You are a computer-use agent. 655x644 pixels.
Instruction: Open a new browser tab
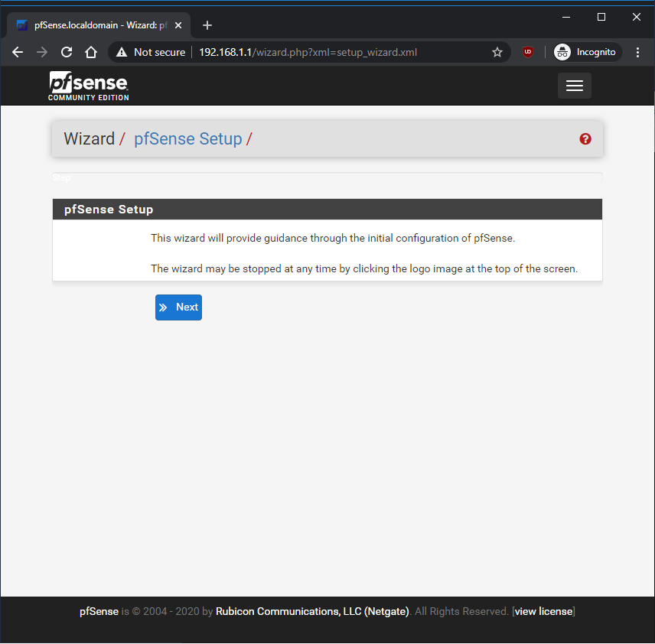point(207,25)
